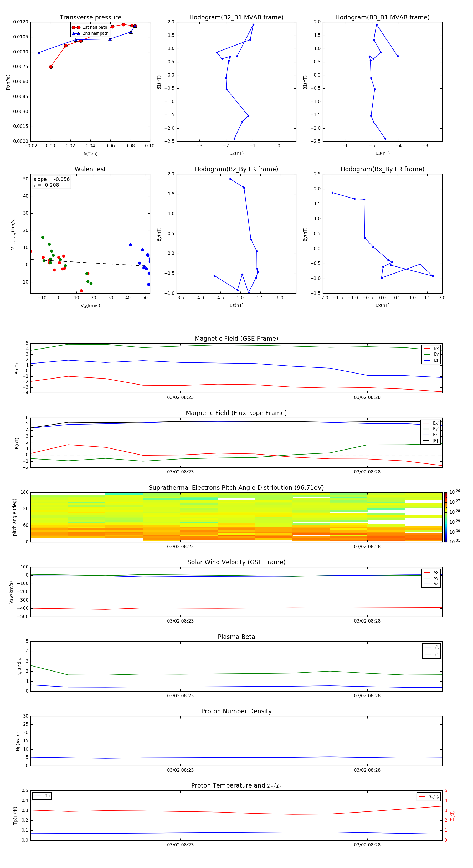Click the Plasma Beta legend box
This screenshot has height=868, width=473.
tap(431, 651)
